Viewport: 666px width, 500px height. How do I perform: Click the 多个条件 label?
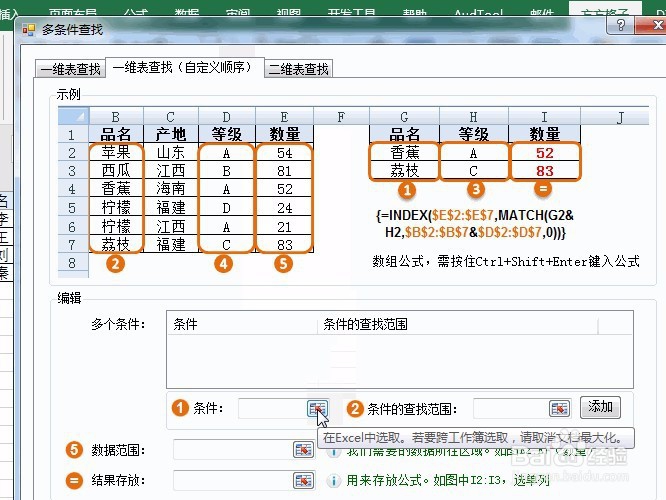point(118,325)
